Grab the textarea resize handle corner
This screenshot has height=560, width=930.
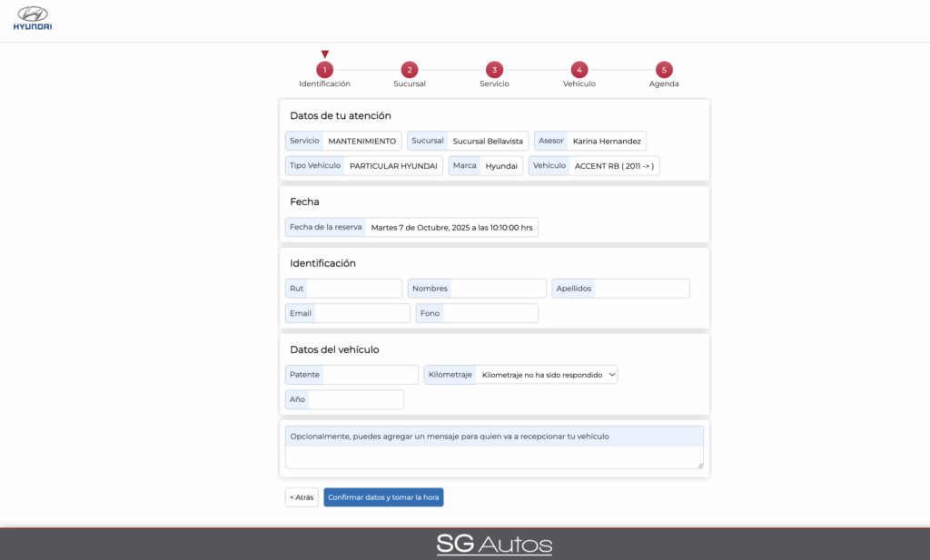tap(699, 466)
